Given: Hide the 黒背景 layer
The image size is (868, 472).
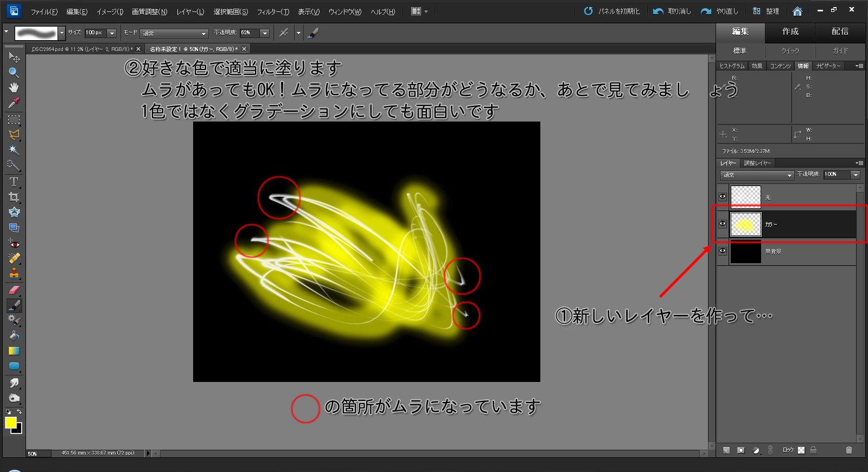Looking at the screenshot, I should click(723, 251).
